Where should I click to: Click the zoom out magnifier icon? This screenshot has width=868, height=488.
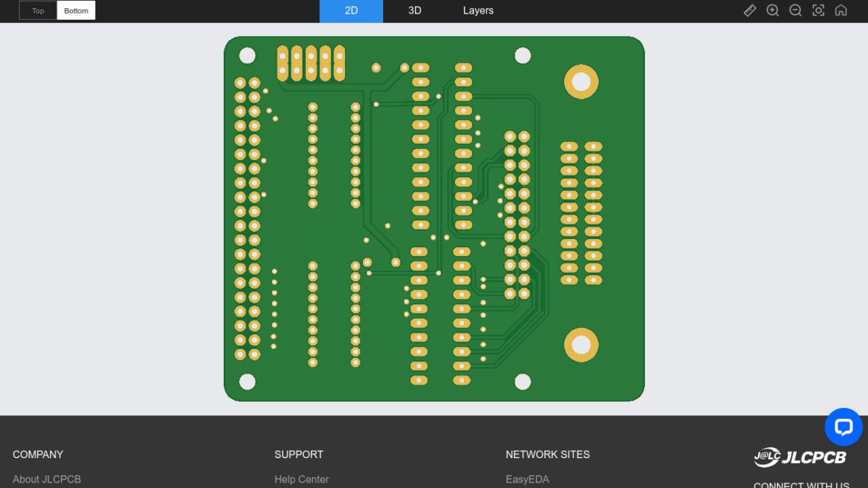click(795, 10)
